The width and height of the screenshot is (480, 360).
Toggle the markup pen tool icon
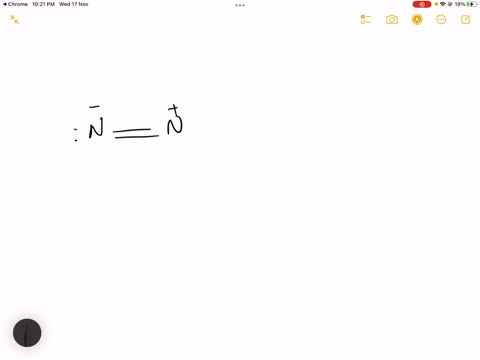click(417, 20)
